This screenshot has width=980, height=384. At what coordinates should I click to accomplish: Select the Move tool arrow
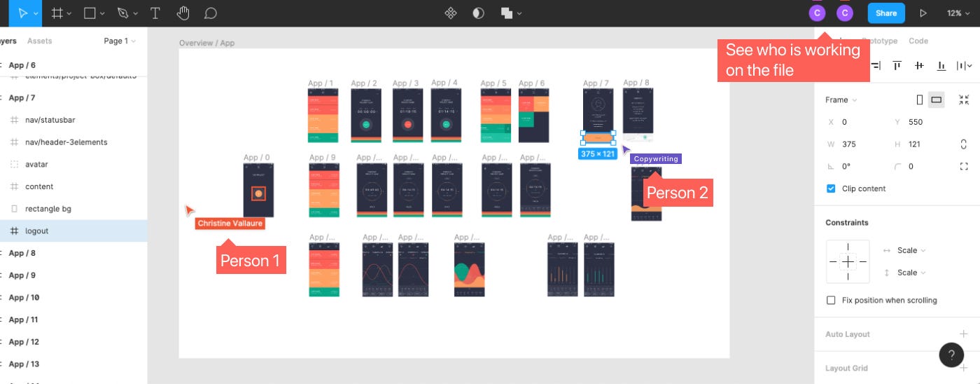(22, 13)
